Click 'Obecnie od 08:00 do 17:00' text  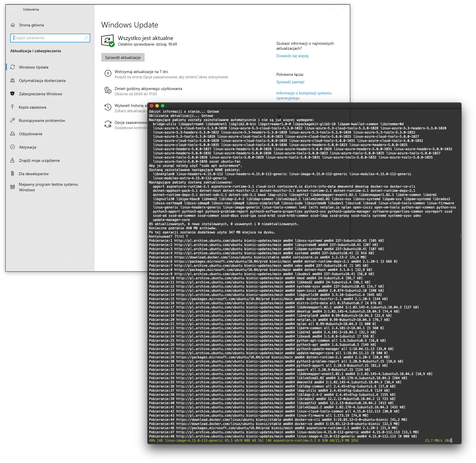[136, 94]
